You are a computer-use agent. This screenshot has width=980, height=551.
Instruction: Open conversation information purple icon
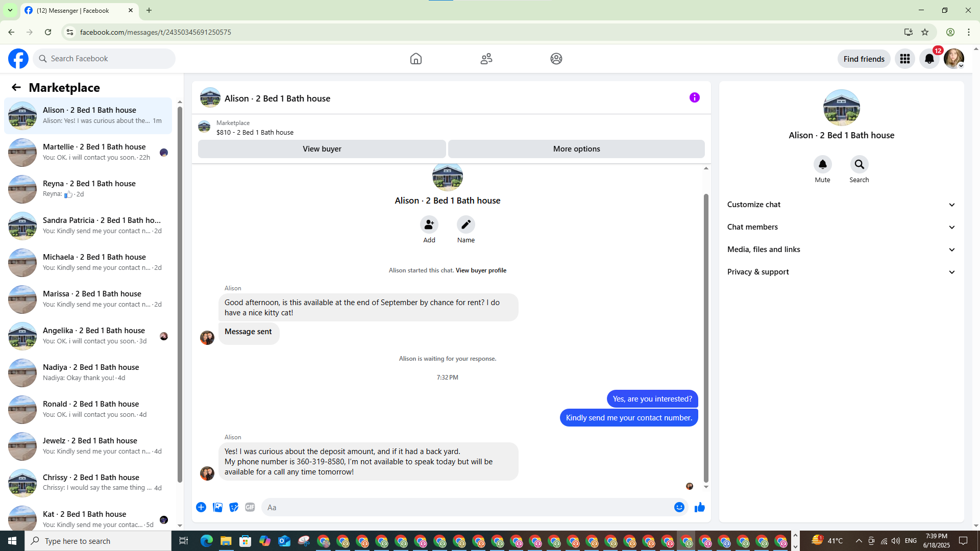tap(695, 97)
